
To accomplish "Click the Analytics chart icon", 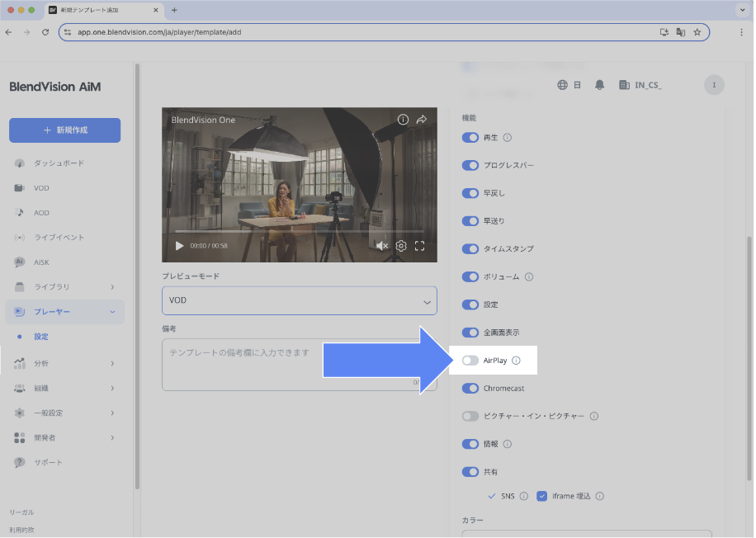I will (x=19, y=364).
